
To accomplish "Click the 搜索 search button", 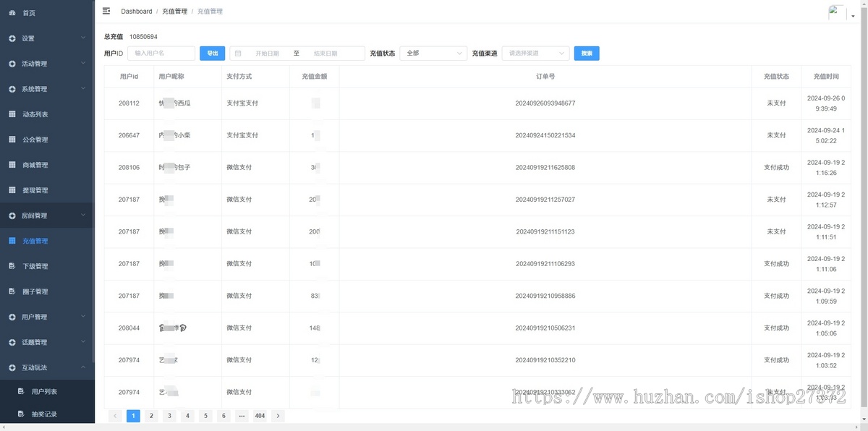I will point(587,54).
